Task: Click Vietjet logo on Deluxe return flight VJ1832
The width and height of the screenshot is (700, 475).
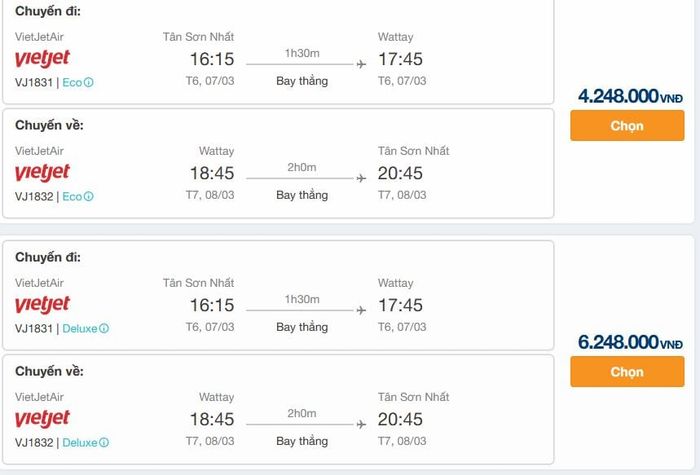Action: tap(42, 419)
